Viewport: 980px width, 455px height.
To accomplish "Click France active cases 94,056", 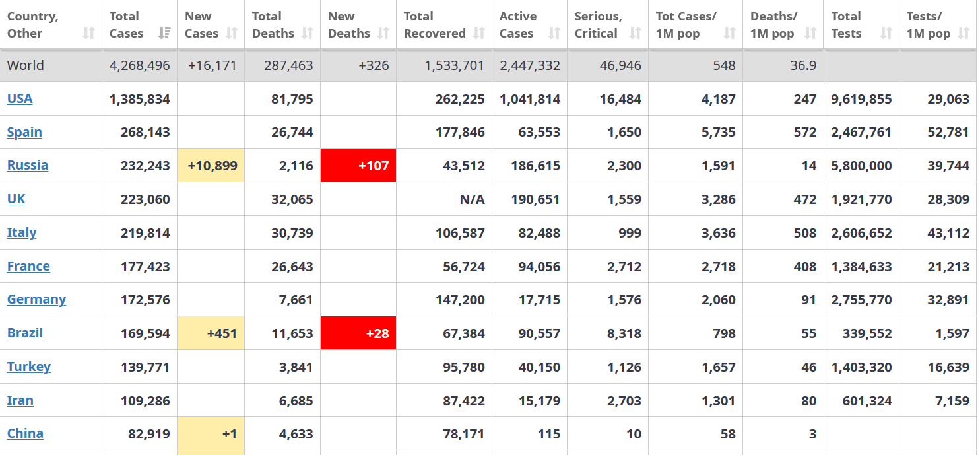I will coord(539,267).
